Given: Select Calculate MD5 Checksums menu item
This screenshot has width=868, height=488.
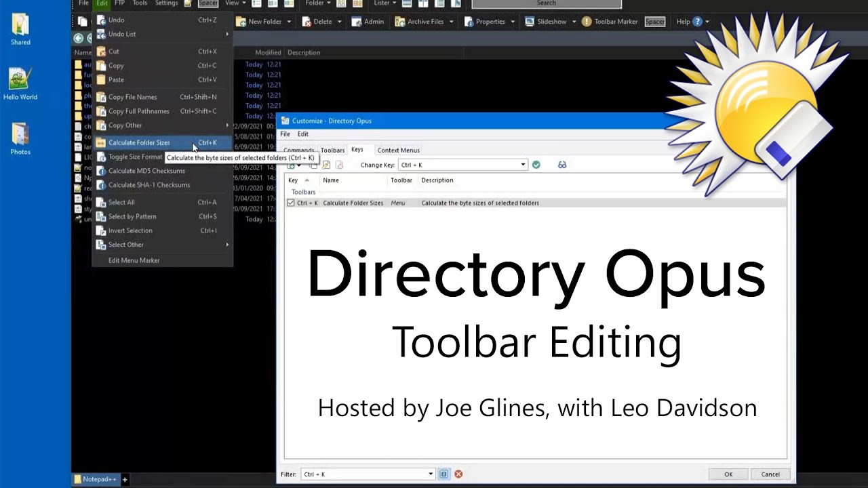Looking at the screenshot, I should (x=146, y=171).
